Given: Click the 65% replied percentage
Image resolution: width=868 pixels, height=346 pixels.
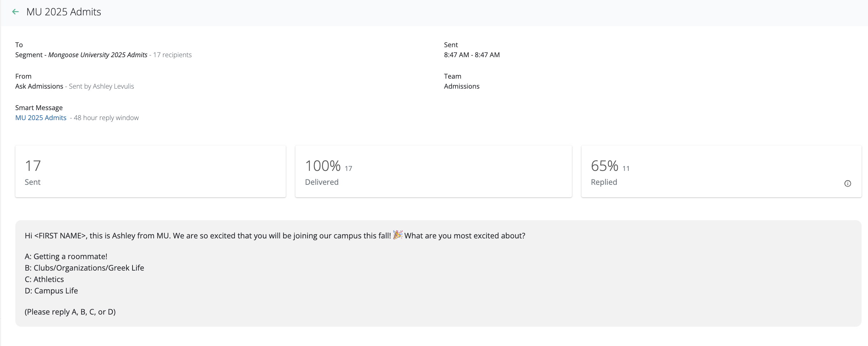Looking at the screenshot, I should pyautogui.click(x=604, y=166).
